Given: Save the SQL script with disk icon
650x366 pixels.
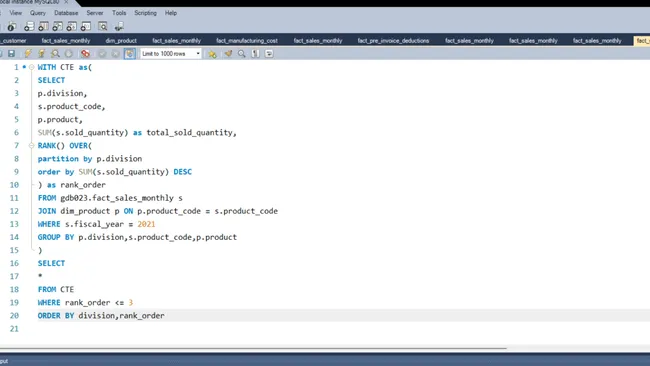Looking at the screenshot, I should 11,53.
